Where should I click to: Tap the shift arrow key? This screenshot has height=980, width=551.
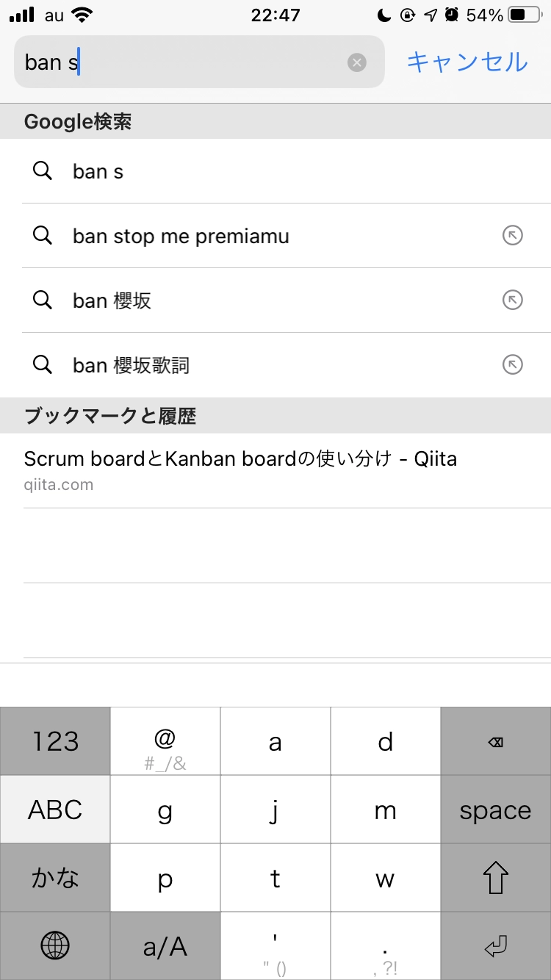pos(496,878)
